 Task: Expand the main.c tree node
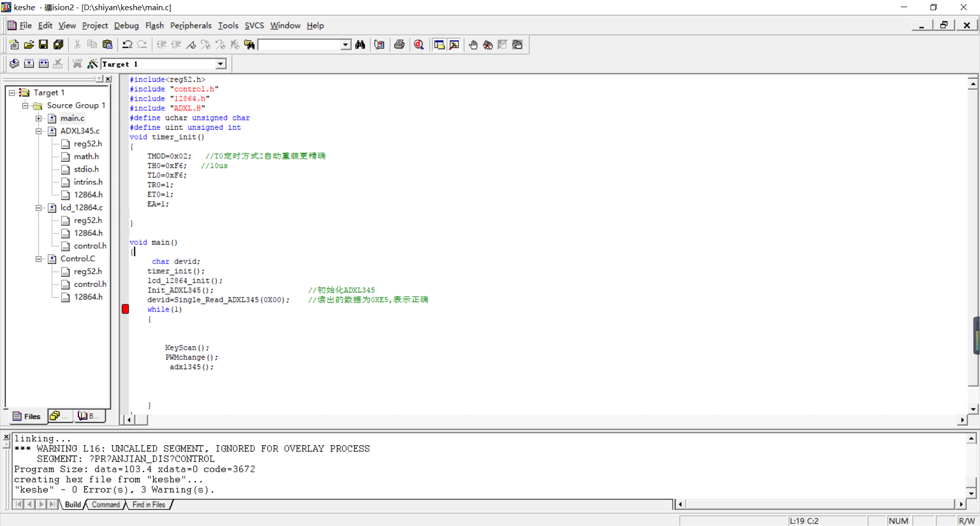(38, 118)
